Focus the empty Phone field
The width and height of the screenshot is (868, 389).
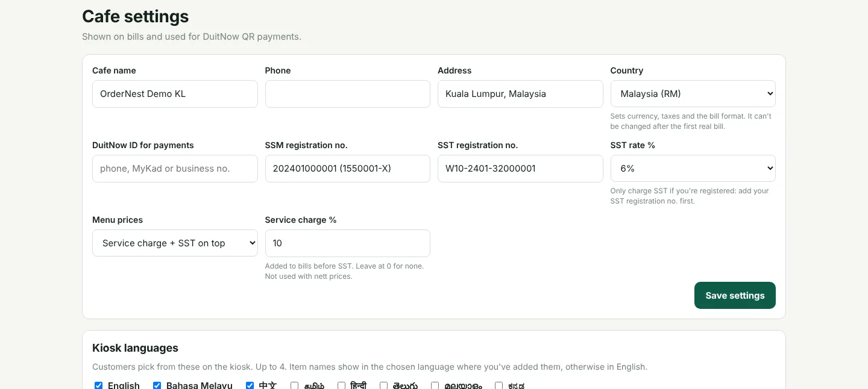pyautogui.click(x=348, y=94)
